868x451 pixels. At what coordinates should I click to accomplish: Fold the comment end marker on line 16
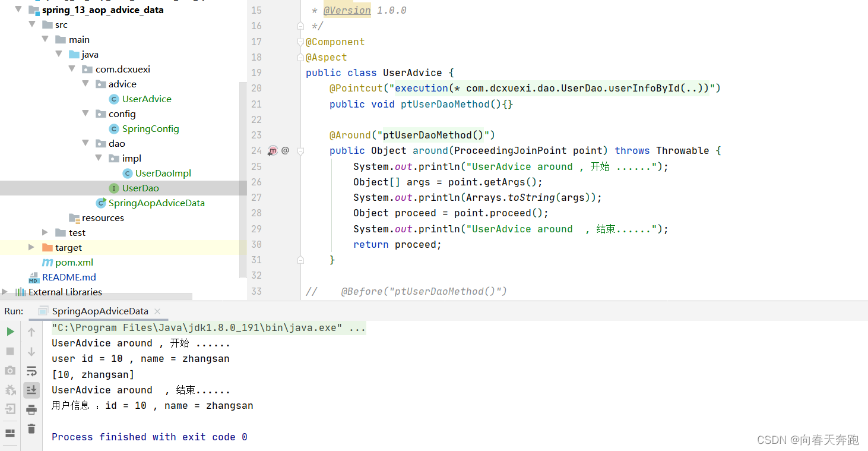pyautogui.click(x=300, y=26)
